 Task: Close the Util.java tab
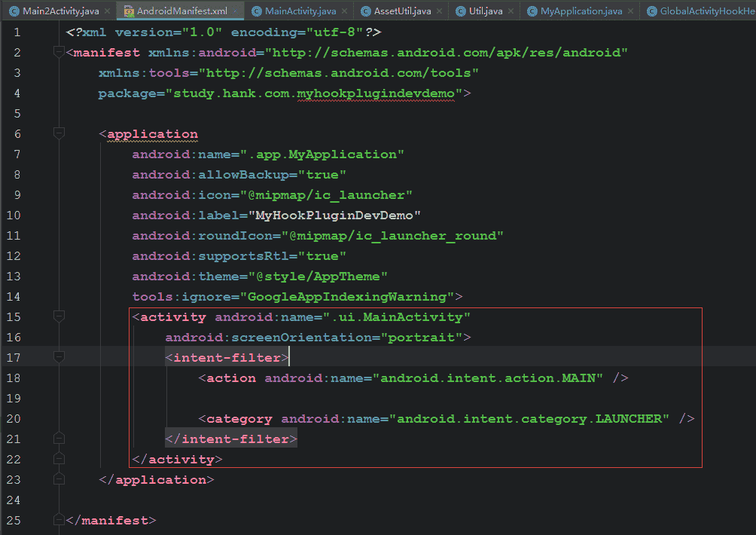pyautogui.click(x=511, y=11)
